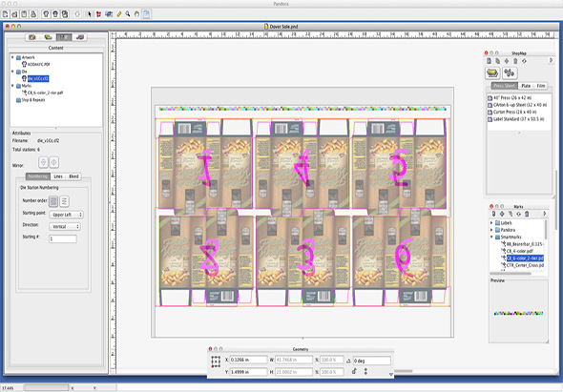Click the trash icon in ShopMap panel
The image size is (563, 392).
pos(515,61)
